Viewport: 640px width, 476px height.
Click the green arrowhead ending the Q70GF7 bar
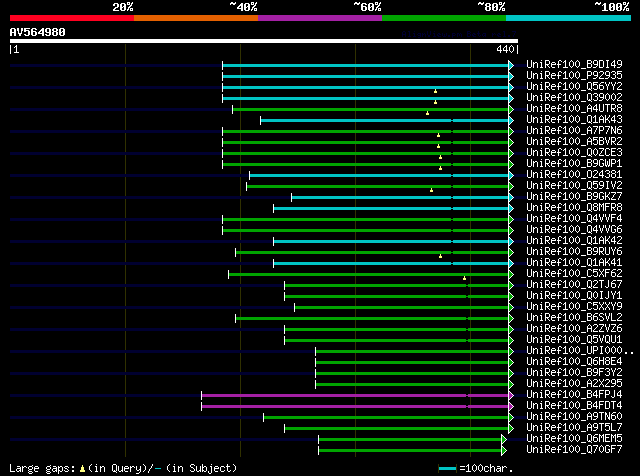coord(504,450)
